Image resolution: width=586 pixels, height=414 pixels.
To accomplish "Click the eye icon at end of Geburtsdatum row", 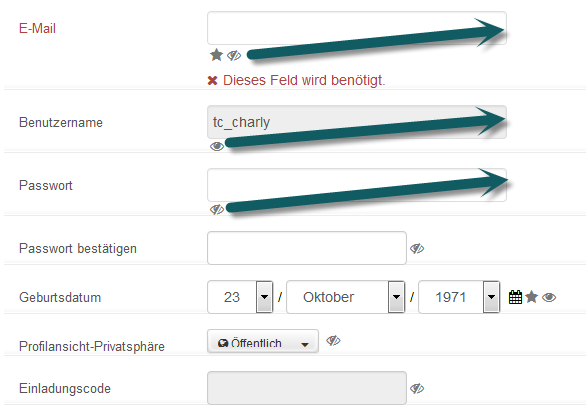I will 549,297.
